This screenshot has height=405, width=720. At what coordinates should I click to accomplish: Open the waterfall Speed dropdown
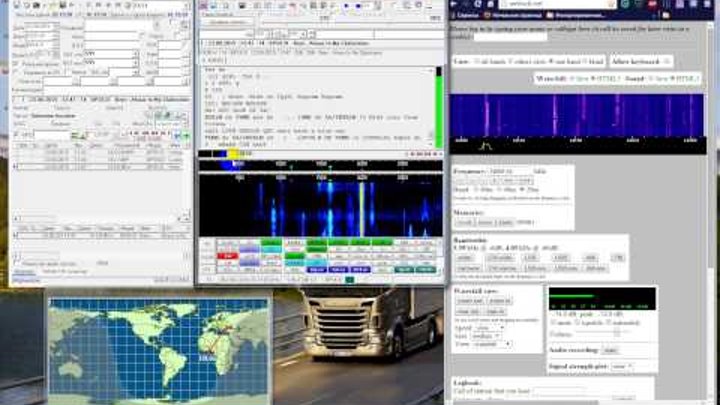tap(490, 326)
